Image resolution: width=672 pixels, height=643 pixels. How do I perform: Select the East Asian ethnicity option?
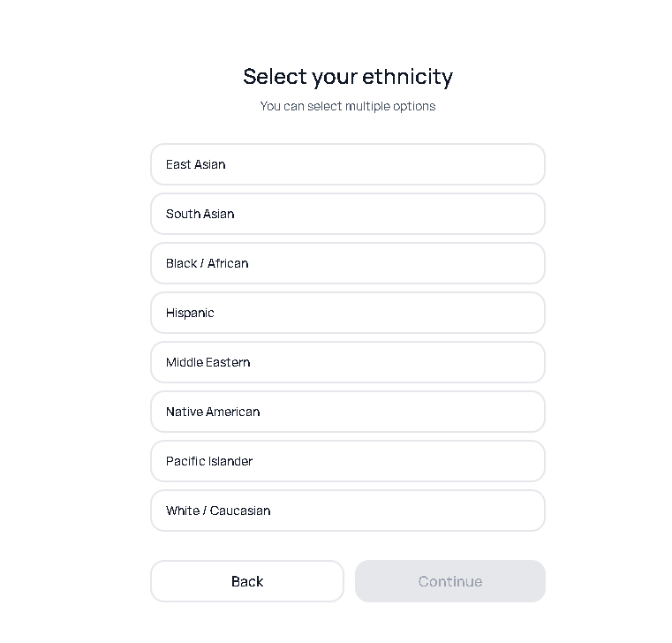click(347, 164)
